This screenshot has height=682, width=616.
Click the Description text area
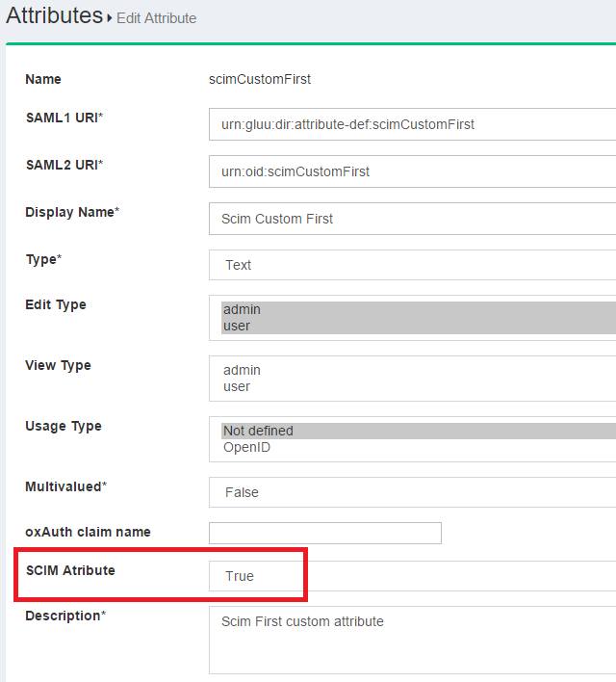point(412,641)
